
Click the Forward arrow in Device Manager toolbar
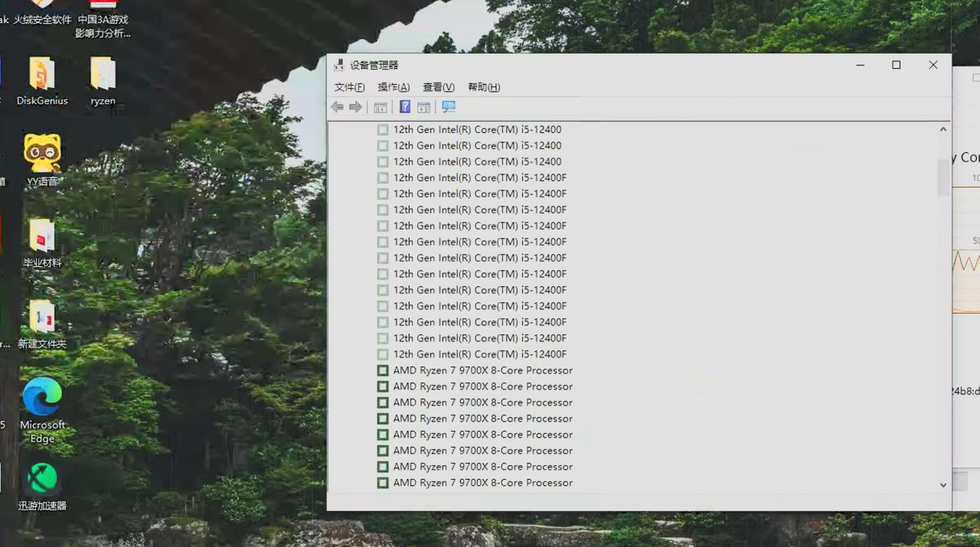click(355, 107)
